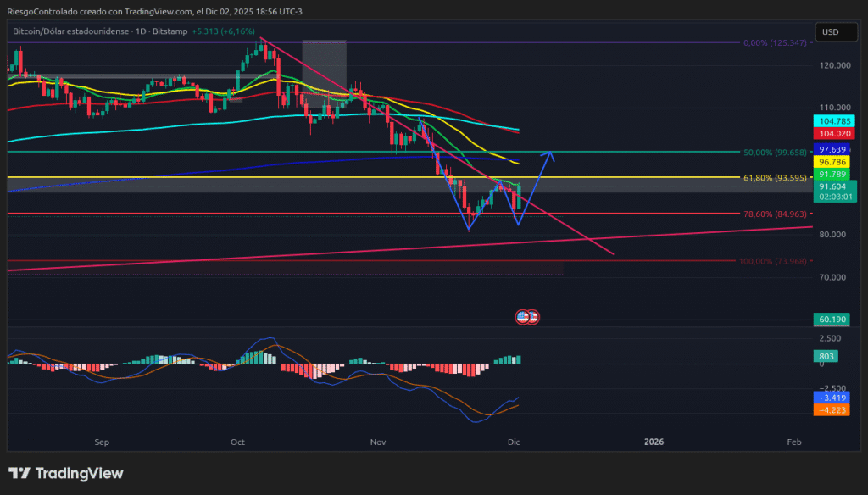Click the 1D interval in the chart legend
Image resolution: width=868 pixels, height=495 pixels.
click(x=142, y=31)
